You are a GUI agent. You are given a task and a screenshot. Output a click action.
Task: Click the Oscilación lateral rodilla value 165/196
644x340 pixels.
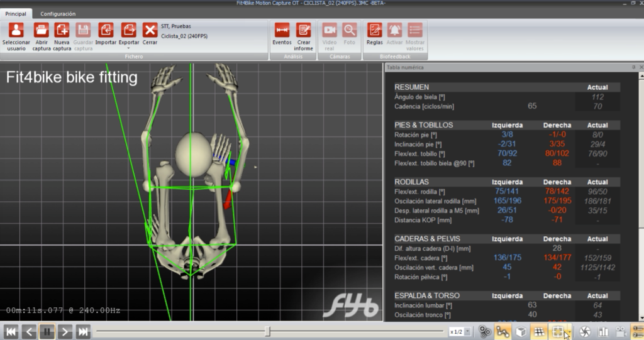point(508,200)
